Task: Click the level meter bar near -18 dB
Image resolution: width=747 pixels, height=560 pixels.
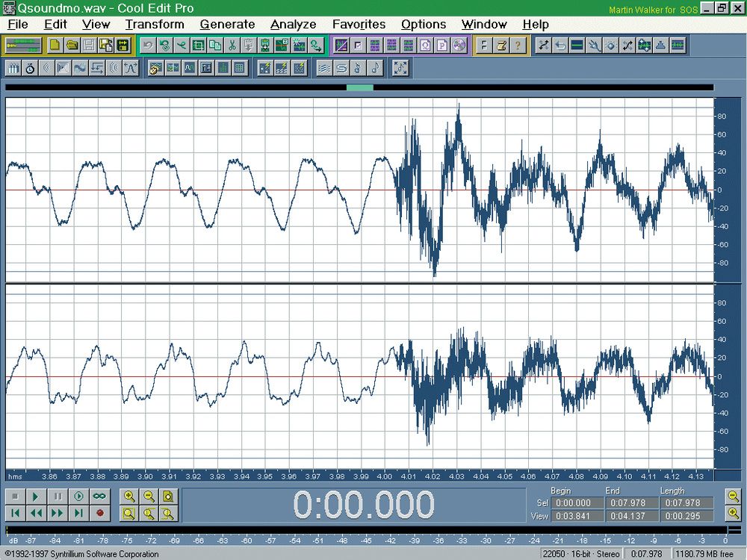Action: click(582, 530)
